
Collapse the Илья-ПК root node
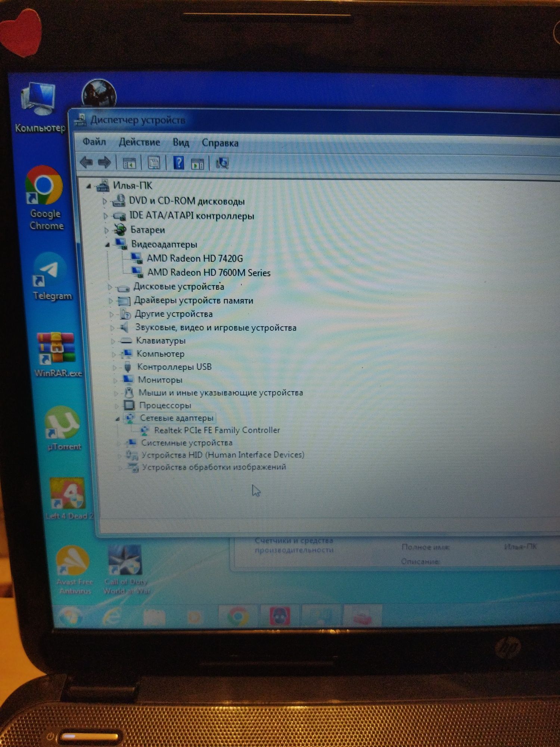[88, 186]
